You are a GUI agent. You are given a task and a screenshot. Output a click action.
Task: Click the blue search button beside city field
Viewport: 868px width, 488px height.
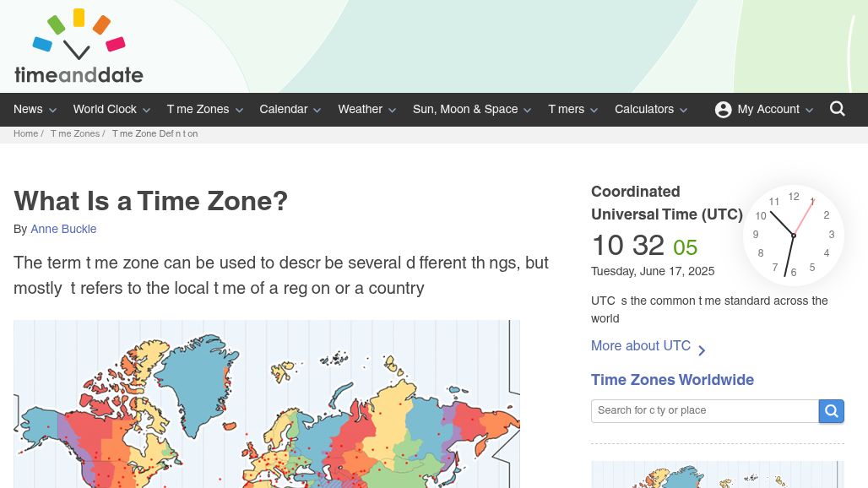point(831,411)
